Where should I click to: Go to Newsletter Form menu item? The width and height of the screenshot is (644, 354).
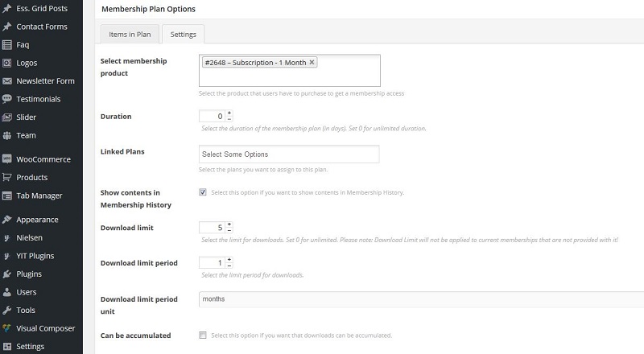(46, 81)
